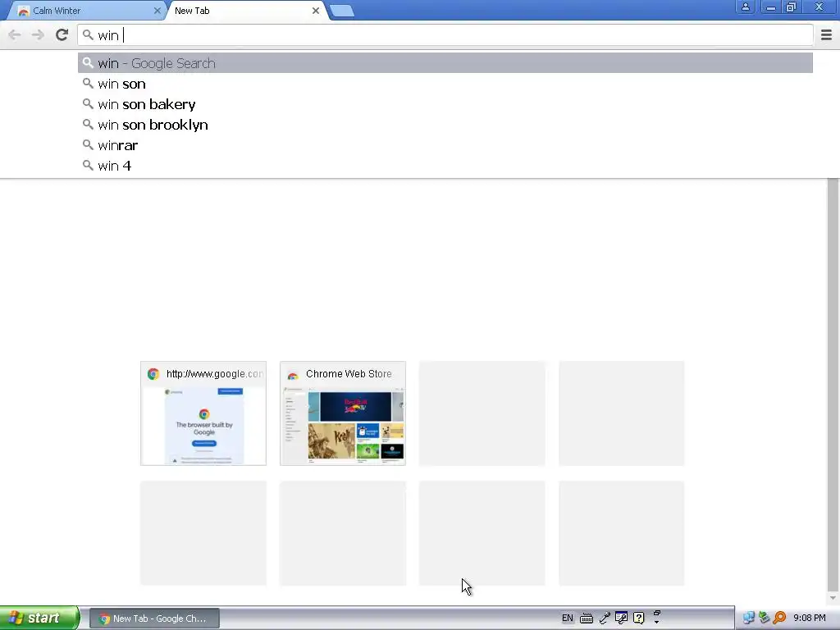Open the Windows Start menu

[x=39, y=618]
